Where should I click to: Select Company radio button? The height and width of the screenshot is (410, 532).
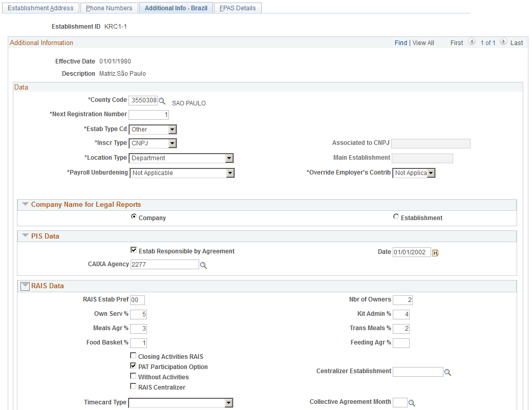pos(134,217)
